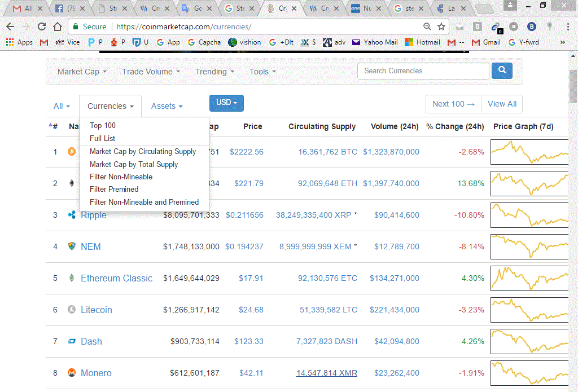
Task: Expand the Trade Volume menu
Action: coord(151,72)
